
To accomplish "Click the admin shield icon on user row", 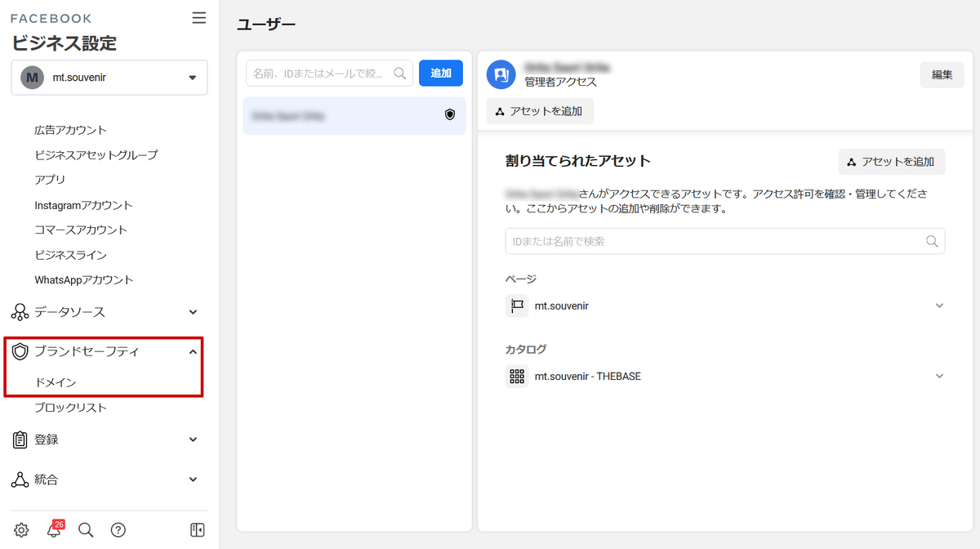I will coord(449,115).
